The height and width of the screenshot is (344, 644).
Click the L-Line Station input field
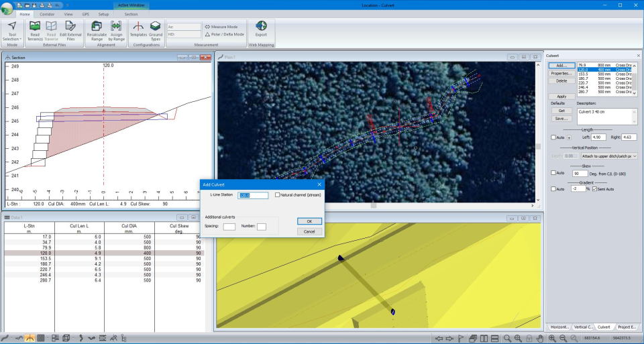(x=254, y=196)
